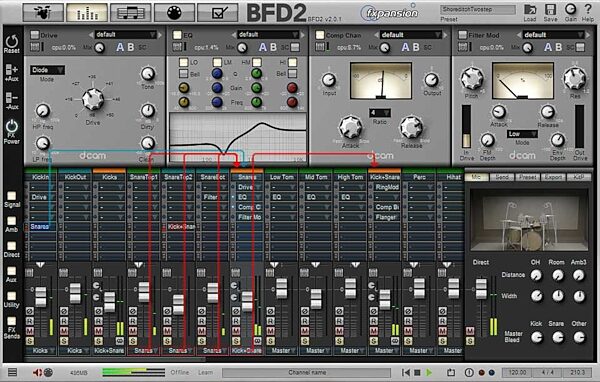Screen dimensions: 600x382
Task: Enable the EQ LO band checkbox
Action: click(x=184, y=62)
